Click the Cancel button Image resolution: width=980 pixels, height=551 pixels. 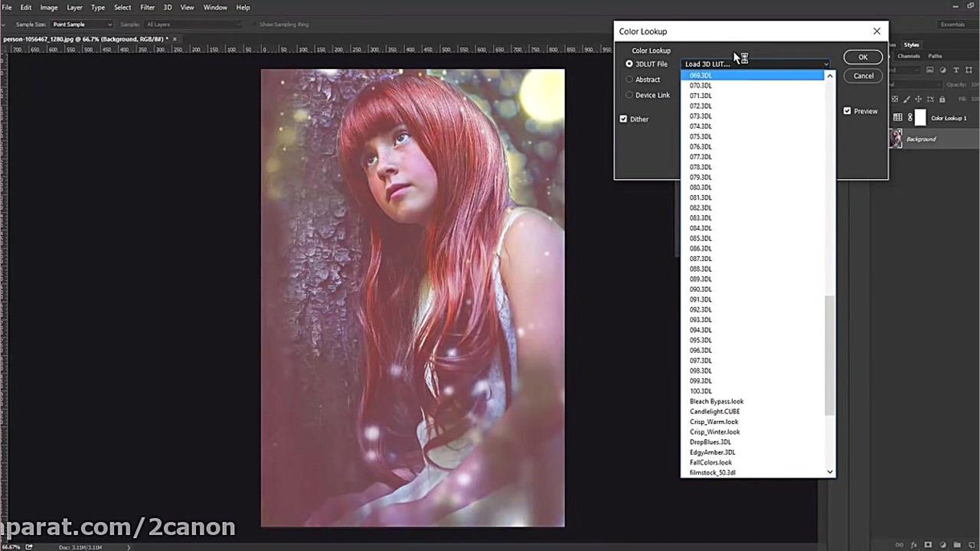[x=863, y=76]
